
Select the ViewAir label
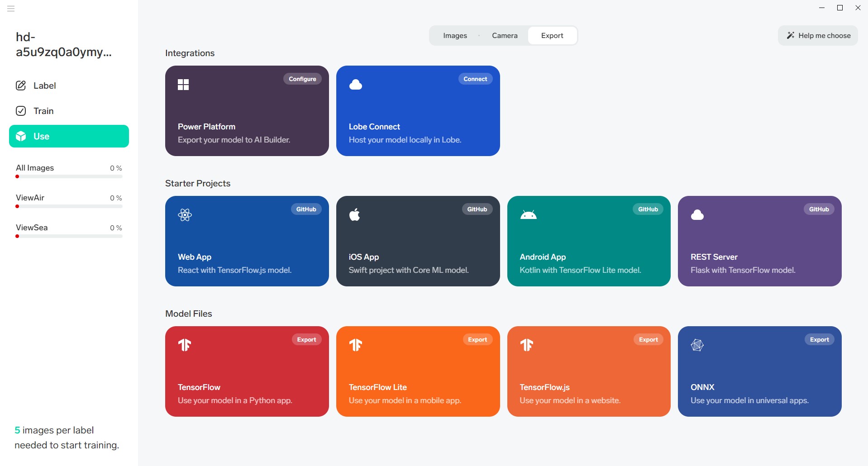click(30, 198)
